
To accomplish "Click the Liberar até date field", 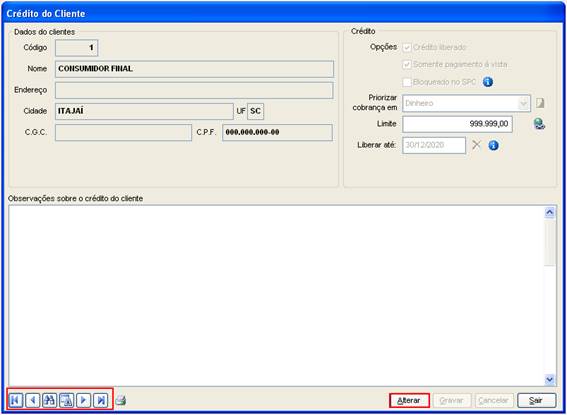I will click(x=434, y=145).
